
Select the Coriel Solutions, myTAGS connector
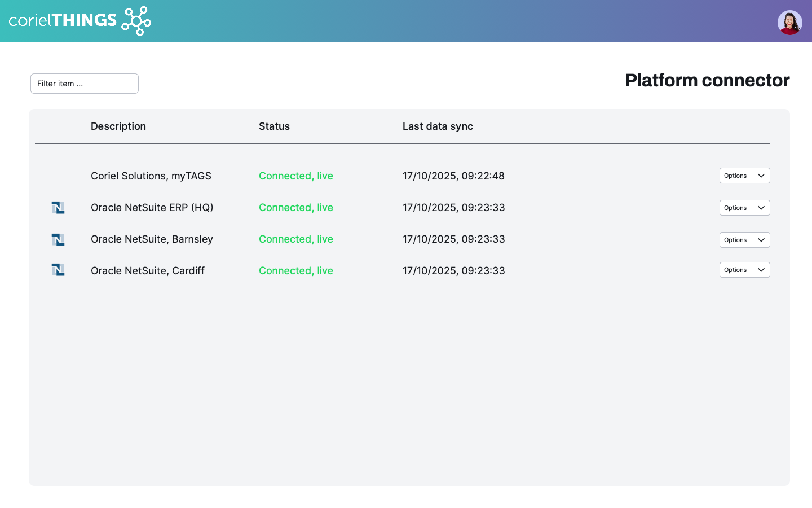[x=151, y=176]
